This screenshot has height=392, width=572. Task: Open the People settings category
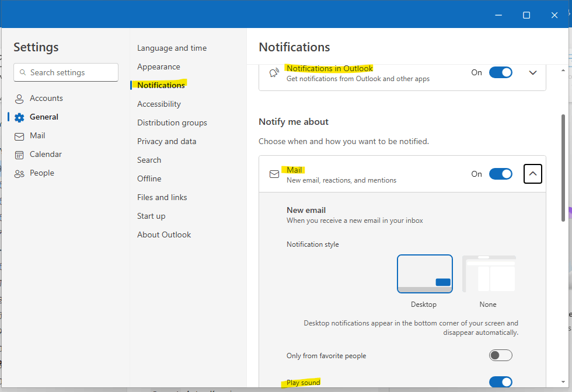click(x=41, y=173)
